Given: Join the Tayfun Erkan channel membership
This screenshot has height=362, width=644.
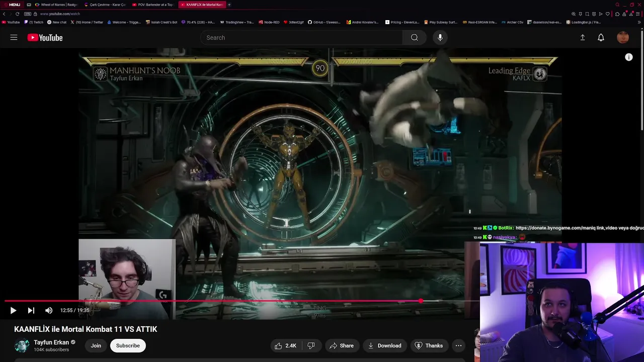Looking at the screenshot, I should point(96,345).
